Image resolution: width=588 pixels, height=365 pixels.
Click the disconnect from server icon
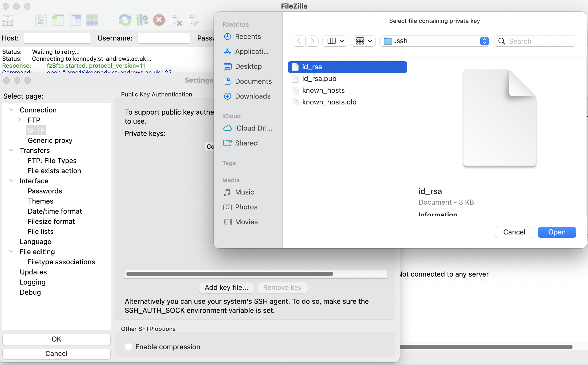176,20
